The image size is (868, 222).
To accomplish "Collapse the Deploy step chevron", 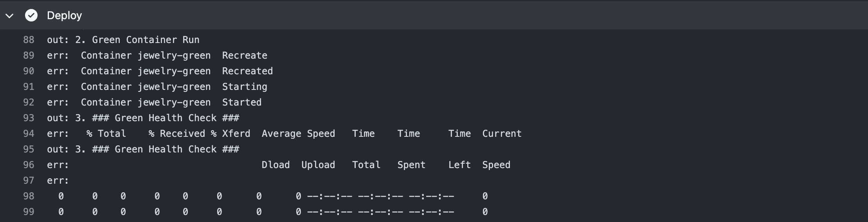I will [9, 16].
